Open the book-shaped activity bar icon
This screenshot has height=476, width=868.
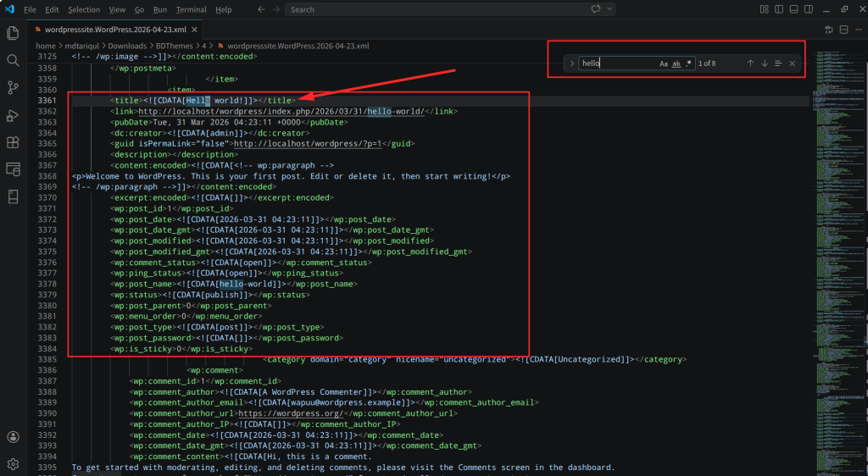(13, 196)
